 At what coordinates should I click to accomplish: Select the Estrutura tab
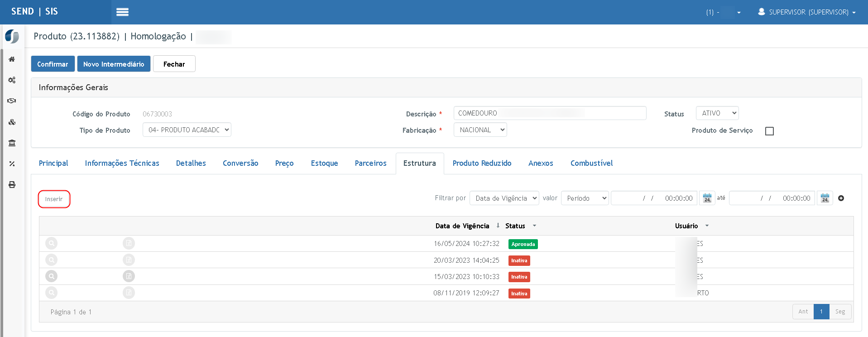420,163
